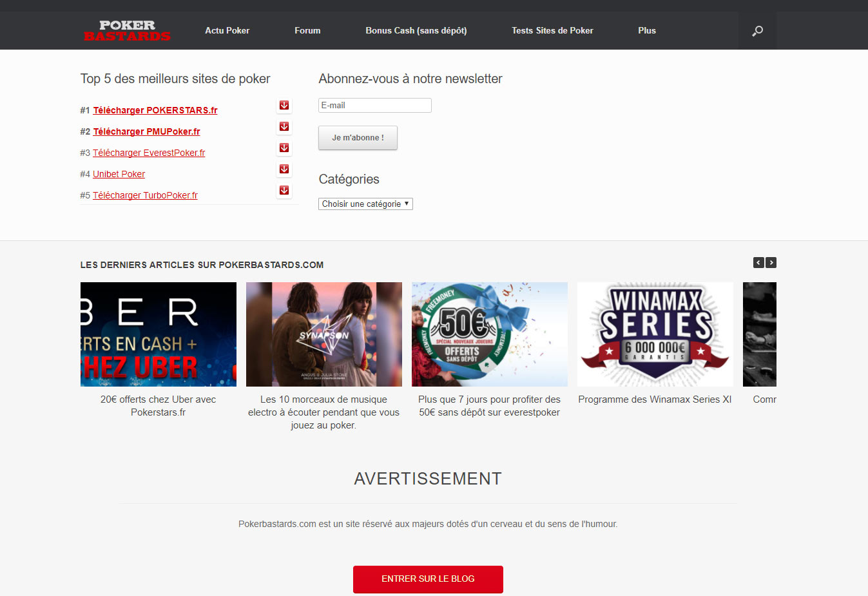Focus the E-mail newsletter field
The height and width of the screenshot is (596, 868).
click(375, 106)
